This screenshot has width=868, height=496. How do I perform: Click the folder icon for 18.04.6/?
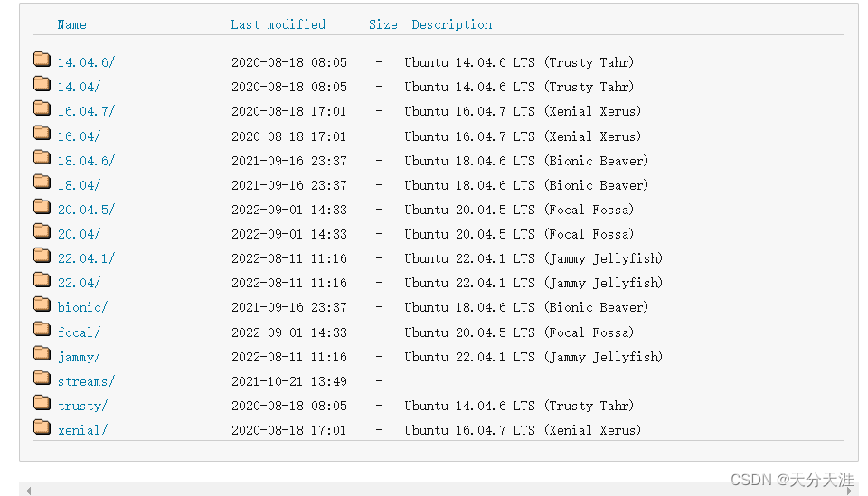click(42, 157)
